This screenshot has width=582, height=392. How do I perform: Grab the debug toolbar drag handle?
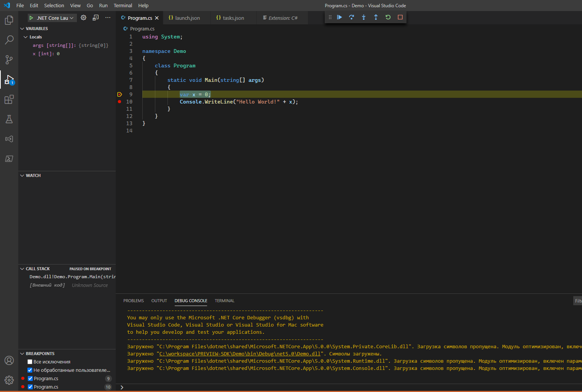coord(330,17)
